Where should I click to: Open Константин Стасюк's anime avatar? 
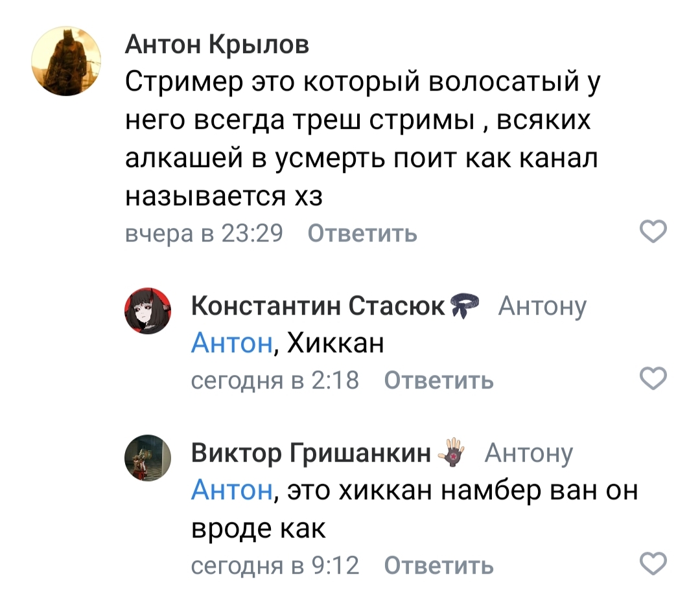(147, 312)
